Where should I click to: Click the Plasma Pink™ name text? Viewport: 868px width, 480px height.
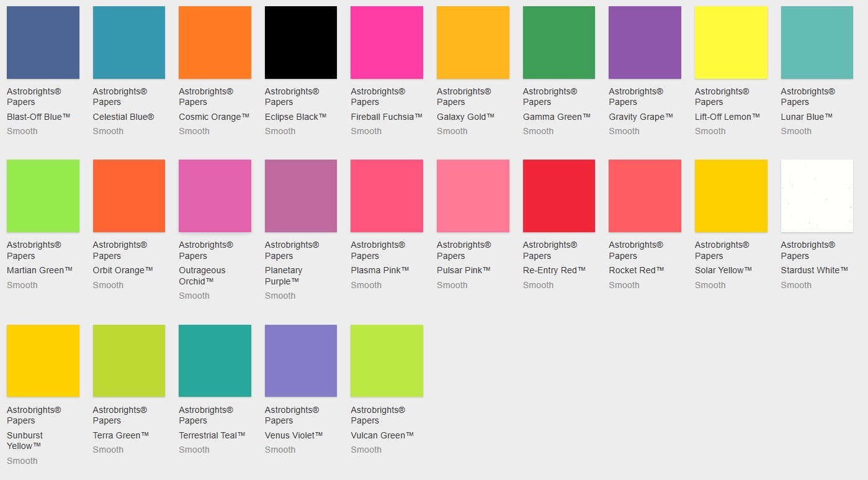(x=380, y=270)
